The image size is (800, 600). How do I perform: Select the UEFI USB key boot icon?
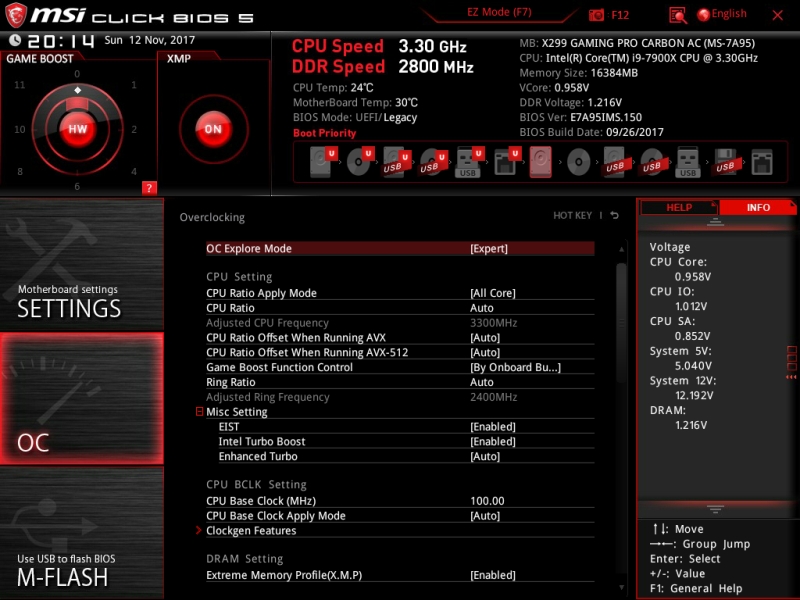pyautogui.click(x=469, y=162)
